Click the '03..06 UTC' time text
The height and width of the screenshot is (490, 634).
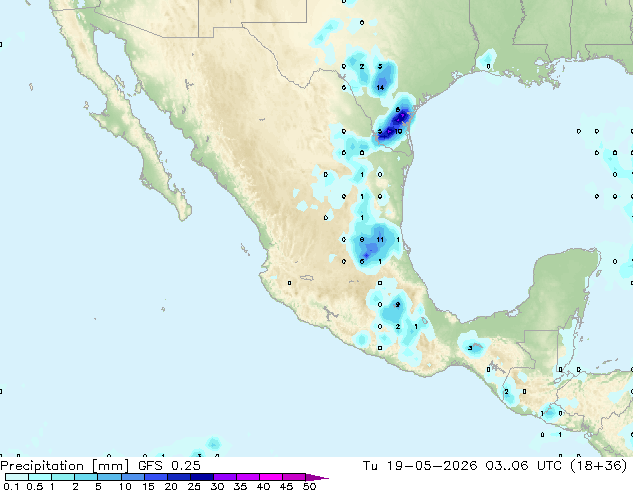click(x=524, y=466)
